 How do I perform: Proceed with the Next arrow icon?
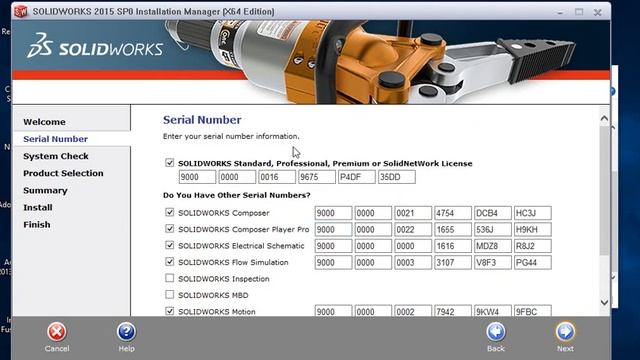click(565, 332)
